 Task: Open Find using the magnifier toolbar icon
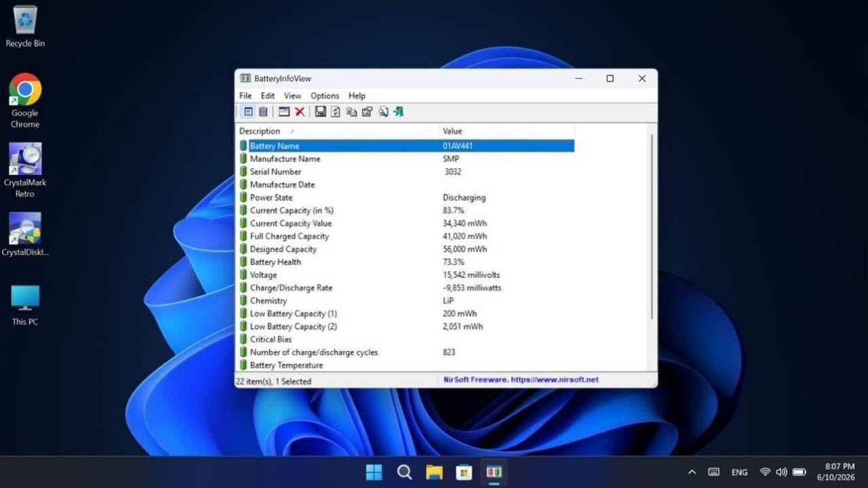pyautogui.click(x=383, y=112)
